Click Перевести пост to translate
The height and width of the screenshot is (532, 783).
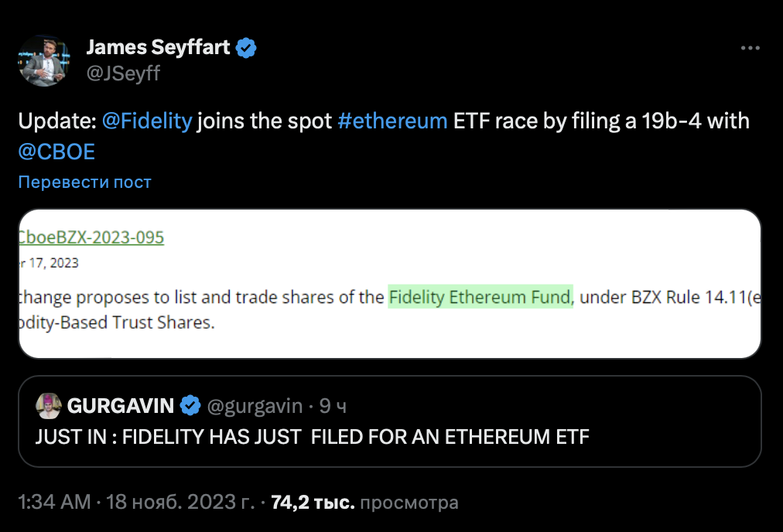[x=84, y=182]
